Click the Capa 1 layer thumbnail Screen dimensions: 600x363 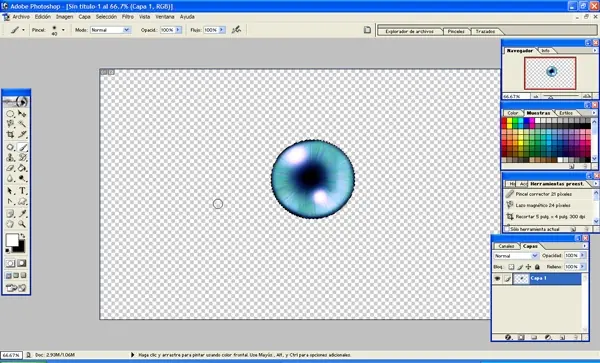(521, 278)
